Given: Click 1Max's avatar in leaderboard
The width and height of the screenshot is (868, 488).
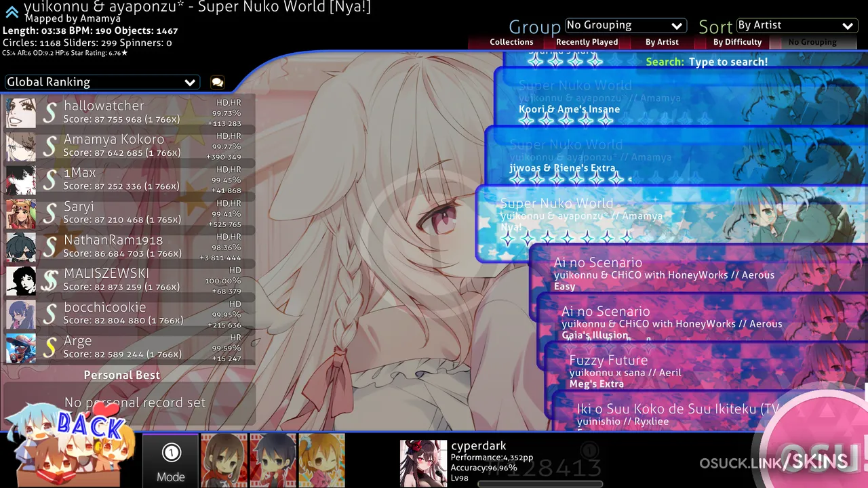Looking at the screenshot, I should point(21,180).
